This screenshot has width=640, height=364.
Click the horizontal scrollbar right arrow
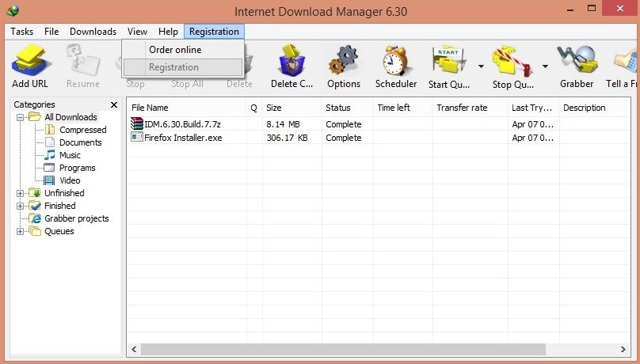point(623,349)
